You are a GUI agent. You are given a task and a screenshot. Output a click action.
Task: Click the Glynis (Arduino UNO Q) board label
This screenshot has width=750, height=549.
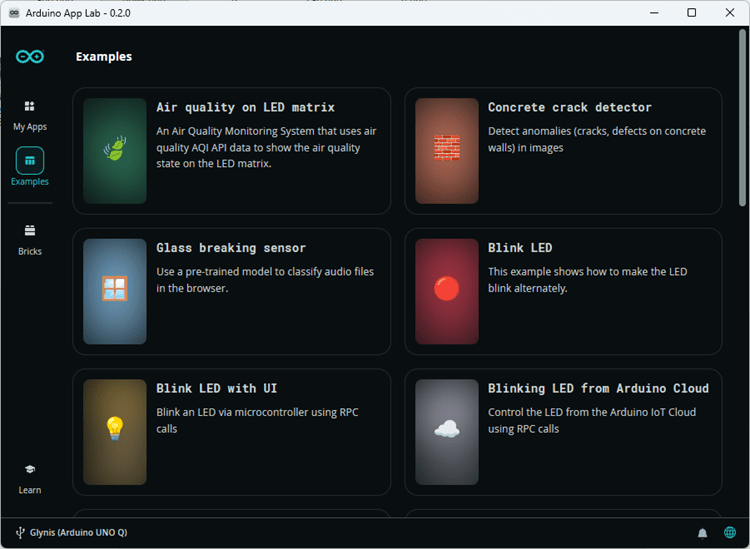coord(79,533)
